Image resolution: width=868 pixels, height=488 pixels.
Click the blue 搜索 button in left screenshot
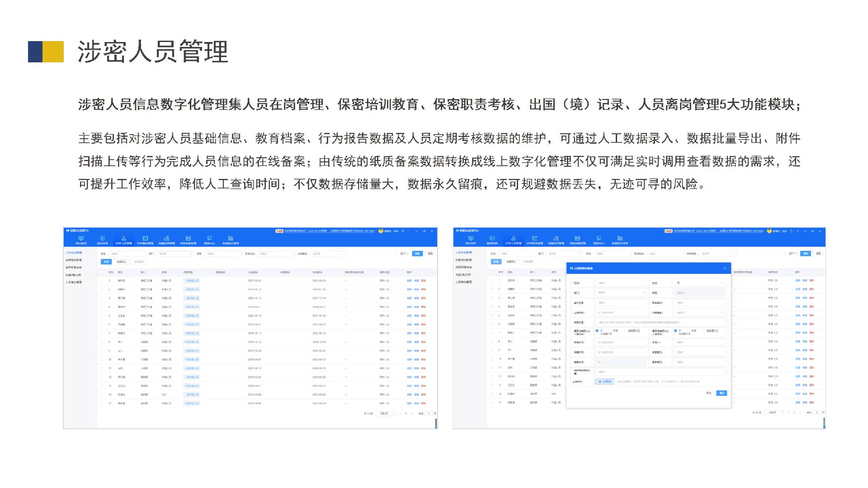417,253
